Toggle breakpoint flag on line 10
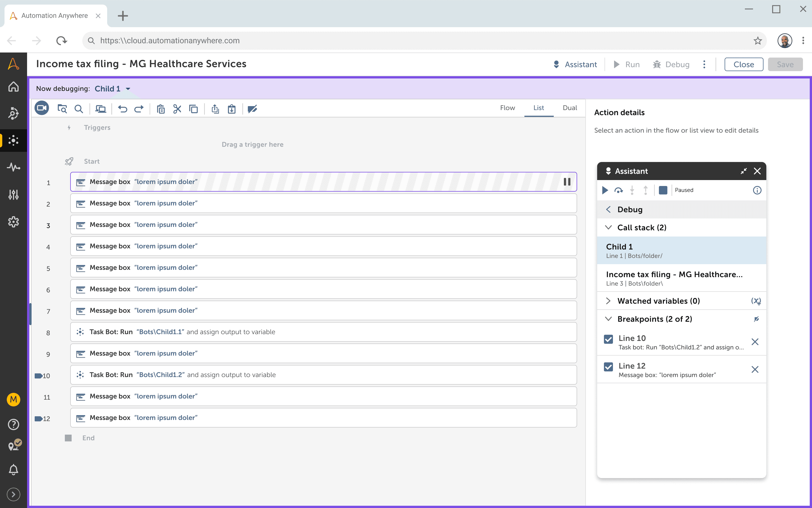This screenshot has width=812, height=508. (39, 376)
